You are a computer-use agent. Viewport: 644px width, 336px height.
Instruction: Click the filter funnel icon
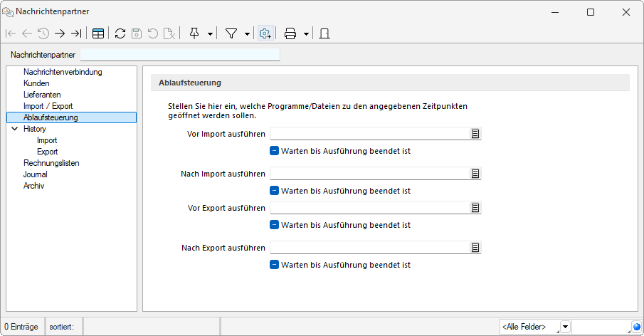tap(231, 33)
